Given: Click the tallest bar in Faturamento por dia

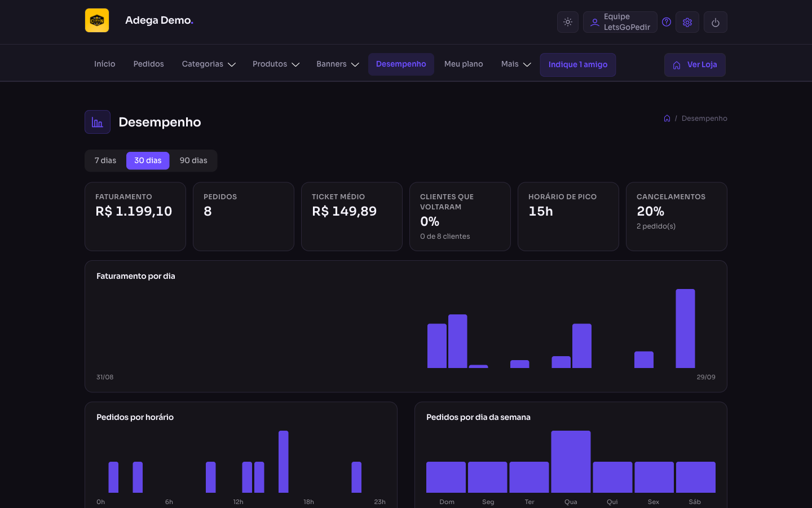Looking at the screenshot, I should (x=686, y=329).
